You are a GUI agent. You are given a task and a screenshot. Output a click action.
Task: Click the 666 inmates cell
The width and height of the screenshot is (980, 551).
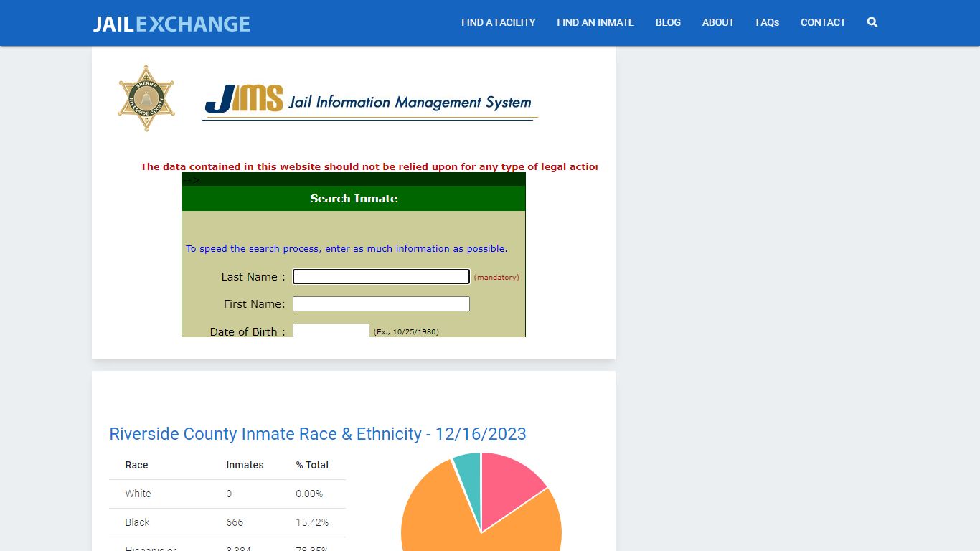tap(235, 522)
